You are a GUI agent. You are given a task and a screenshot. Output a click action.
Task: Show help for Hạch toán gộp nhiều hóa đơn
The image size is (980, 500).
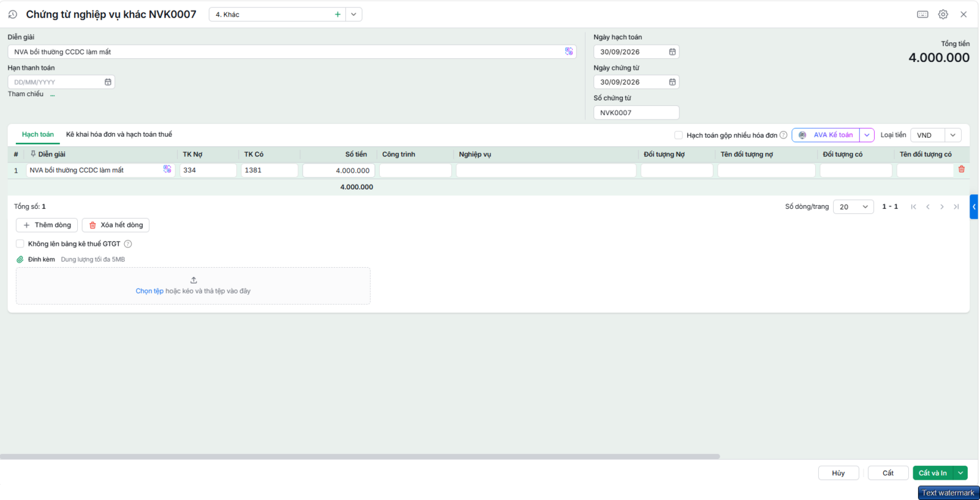pos(783,135)
